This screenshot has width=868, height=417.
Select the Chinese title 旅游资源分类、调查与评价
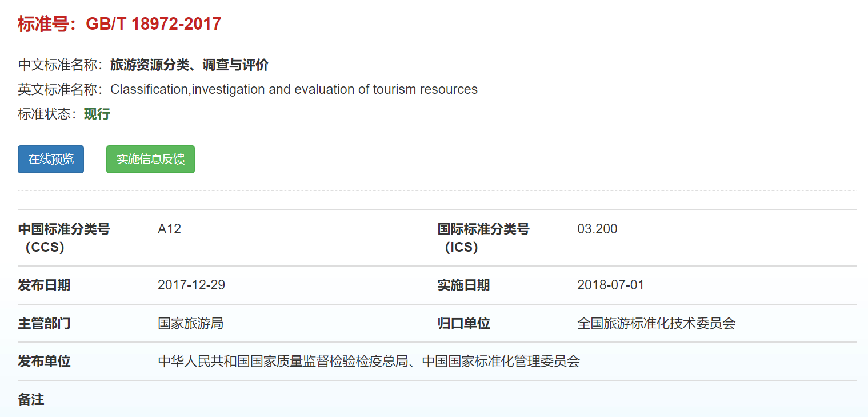(x=189, y=65)
